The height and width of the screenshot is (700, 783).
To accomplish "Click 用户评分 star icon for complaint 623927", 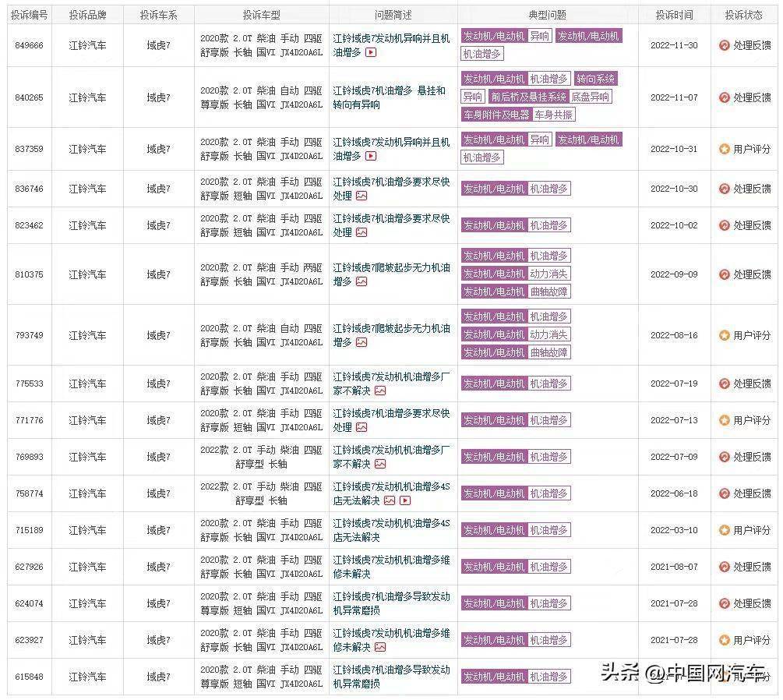I will click(x=724, y=640).
